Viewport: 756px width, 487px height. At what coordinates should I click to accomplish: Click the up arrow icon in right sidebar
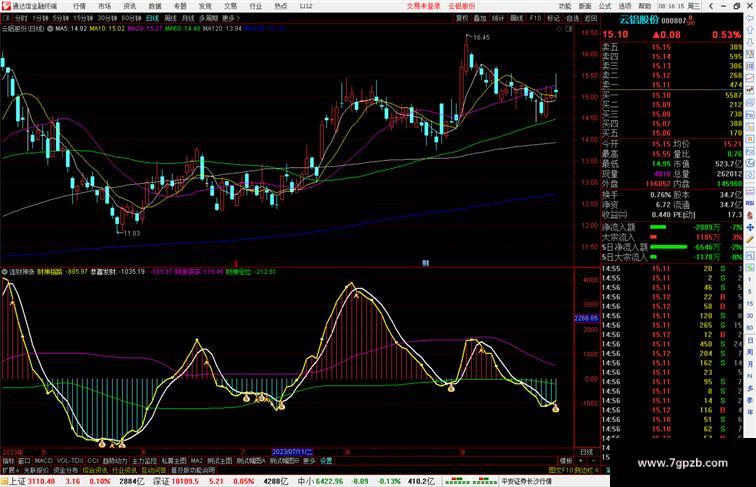(750, 30)
